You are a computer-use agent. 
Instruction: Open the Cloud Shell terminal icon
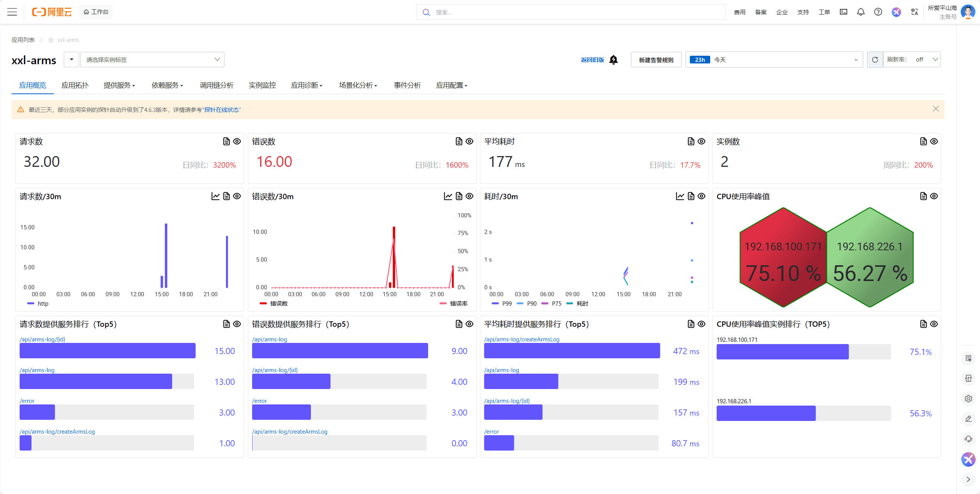pos(843,12)
